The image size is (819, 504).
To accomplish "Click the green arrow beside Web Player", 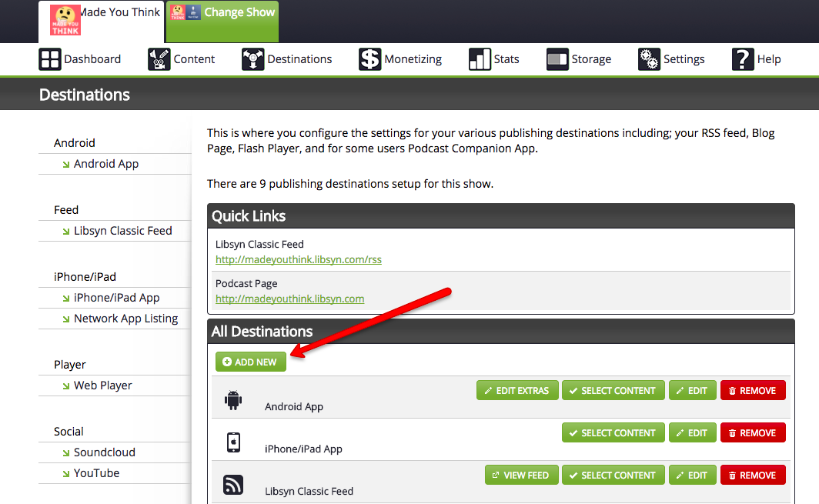I will (66, 386).
